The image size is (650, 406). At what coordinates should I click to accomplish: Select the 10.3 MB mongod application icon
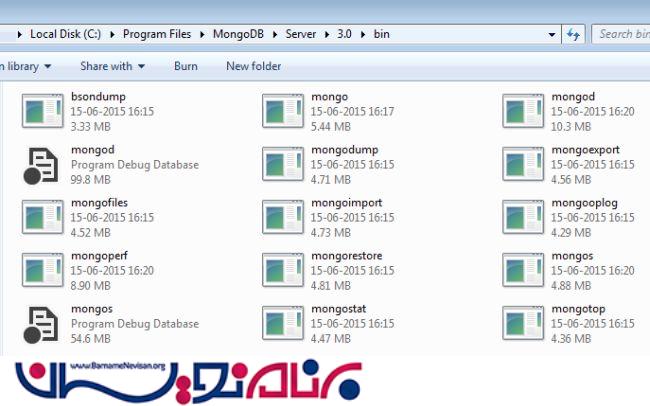pyautogui.click(x=523, y=111)
